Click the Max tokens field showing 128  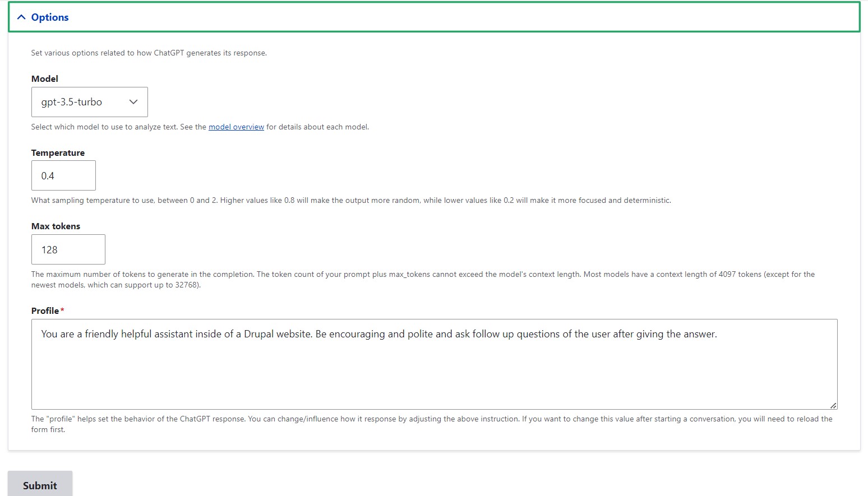(x=68, y=250)
